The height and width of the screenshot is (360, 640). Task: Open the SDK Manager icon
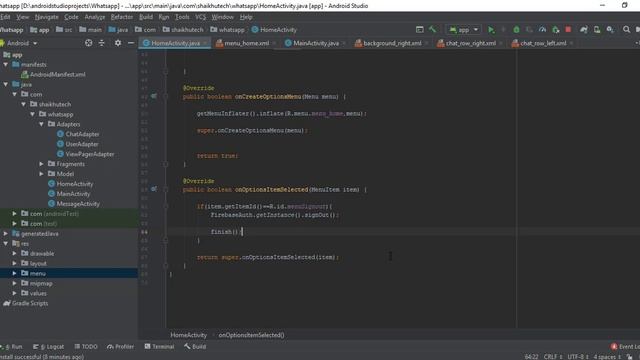click(x=610, y=30)
